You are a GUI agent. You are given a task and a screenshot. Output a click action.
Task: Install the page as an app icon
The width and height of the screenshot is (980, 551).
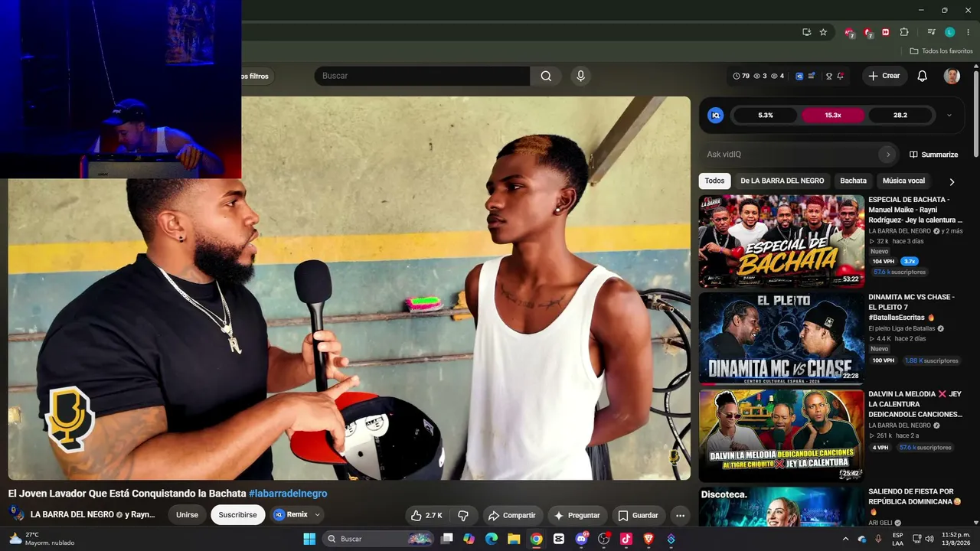[x=806, y=32]
